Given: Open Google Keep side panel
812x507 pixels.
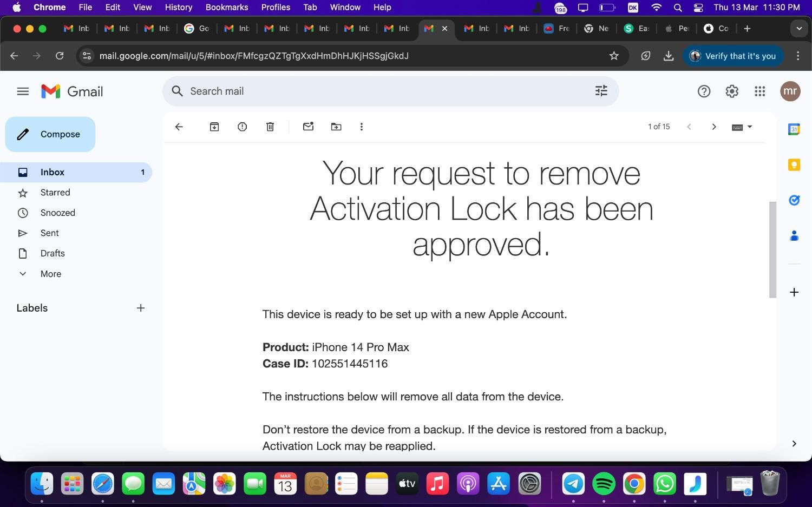Looking at the screenshot, I should click(794, 165).
